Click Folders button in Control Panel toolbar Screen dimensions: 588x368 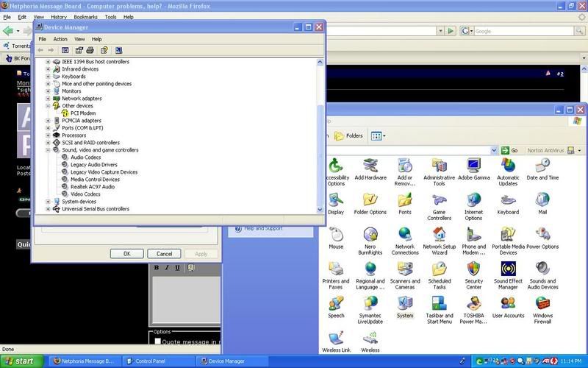coord(348,136)
